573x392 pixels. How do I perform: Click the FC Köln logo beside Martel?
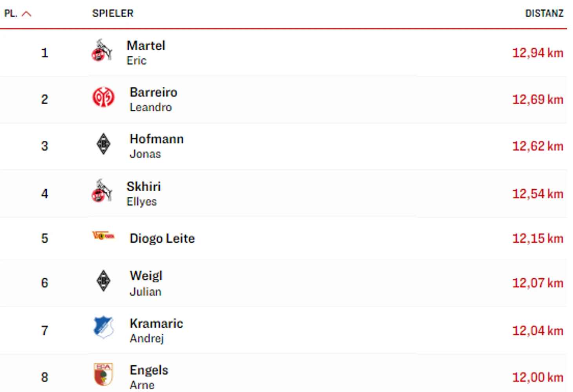click(x=102, y=50)
